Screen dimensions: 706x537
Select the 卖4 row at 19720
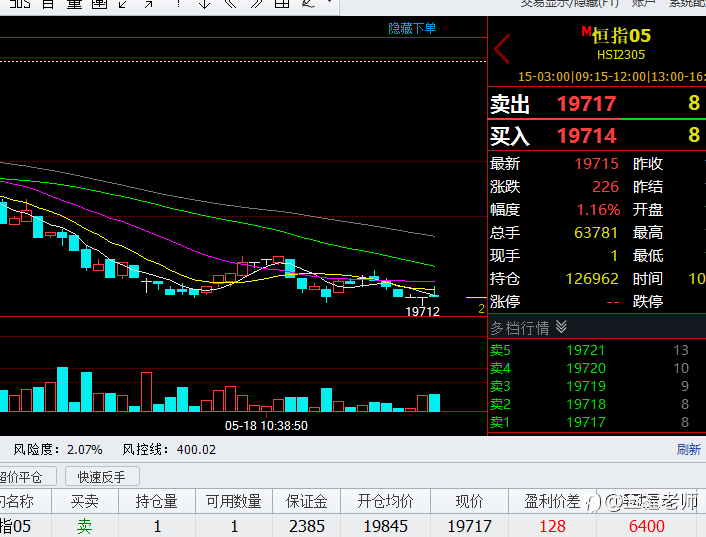(x=597, y=368)
